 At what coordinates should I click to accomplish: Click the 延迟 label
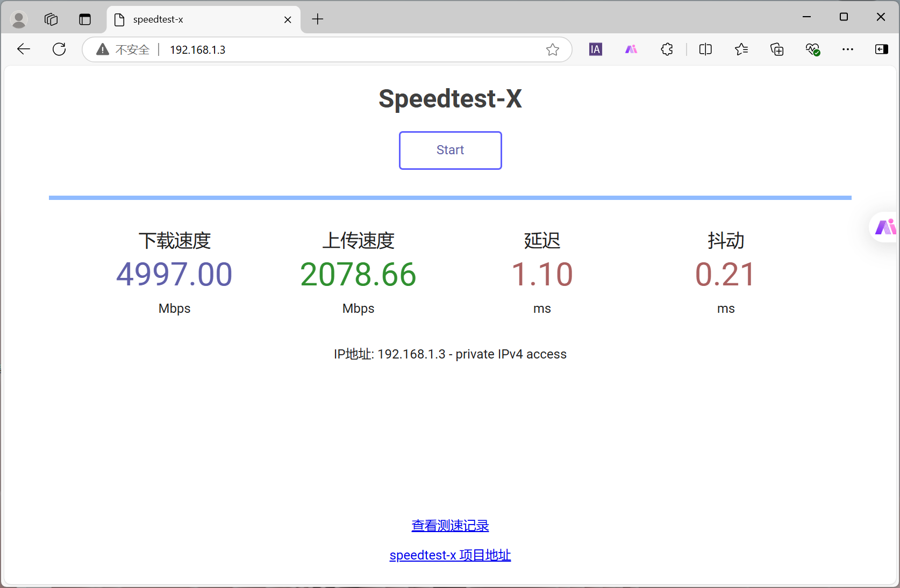click(542, 240)
